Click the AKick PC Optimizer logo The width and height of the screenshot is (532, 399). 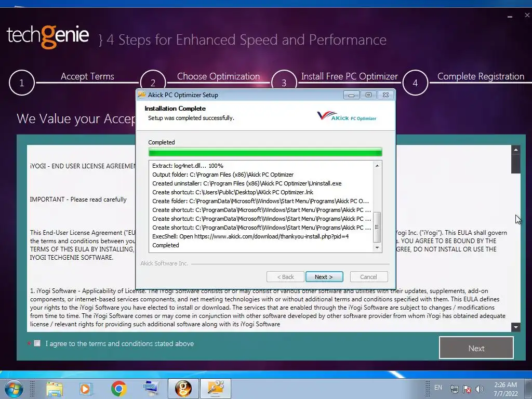pyautogui.click(x=347, y=116)
